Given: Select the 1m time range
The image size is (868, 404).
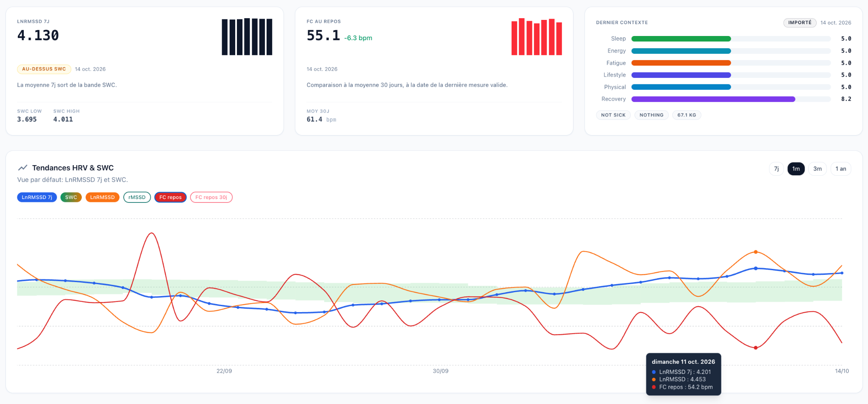Looking at the screenshot, I should 796,169.
